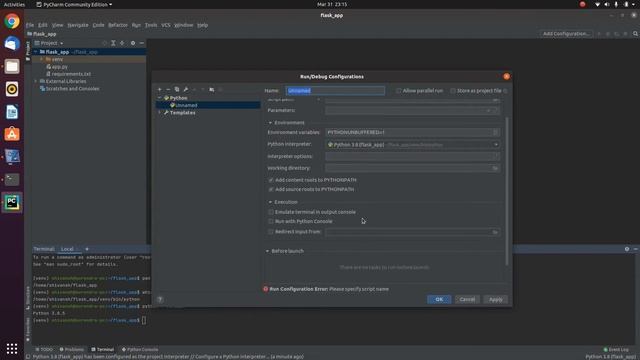Viewport: 640px width, 360px height.
Task: Show the applications grid in the dock
Action: click(12, 348)
